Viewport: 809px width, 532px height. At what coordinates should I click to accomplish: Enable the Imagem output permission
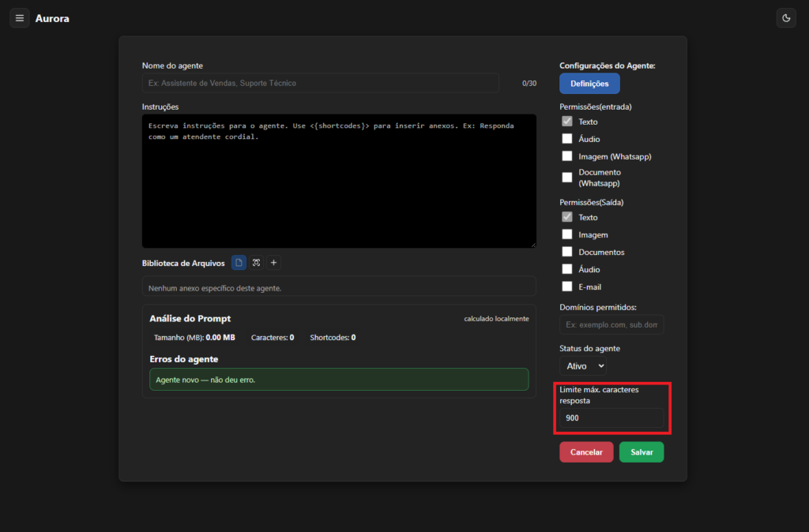(566, 234)
